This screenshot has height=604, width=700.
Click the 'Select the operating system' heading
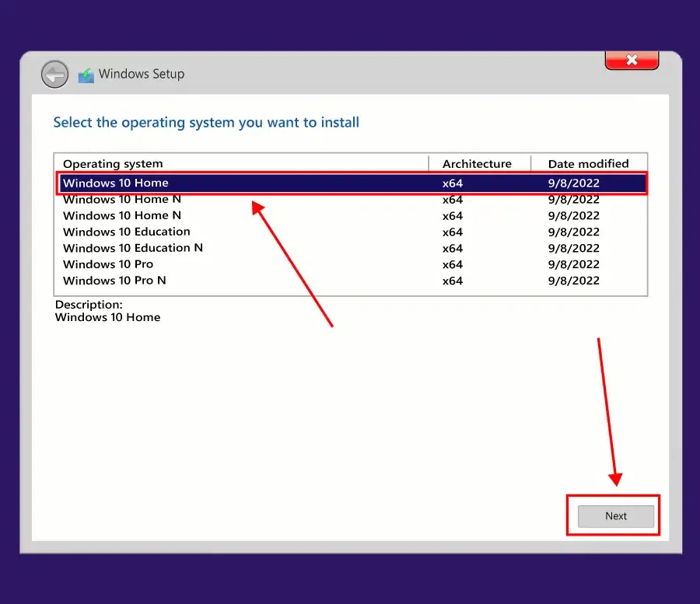[x=206, y=123]
